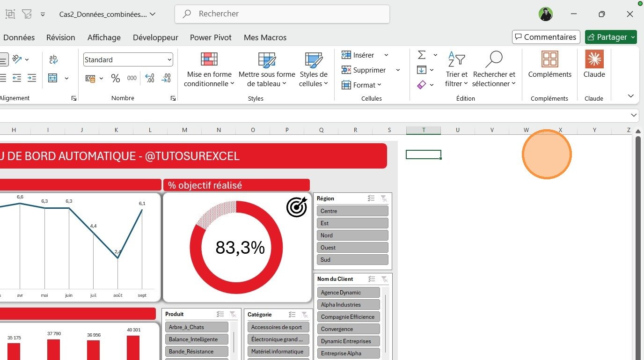Toggle multi-select on Région slicer
This screenshot has width=644, height=360.
[371, 198]
